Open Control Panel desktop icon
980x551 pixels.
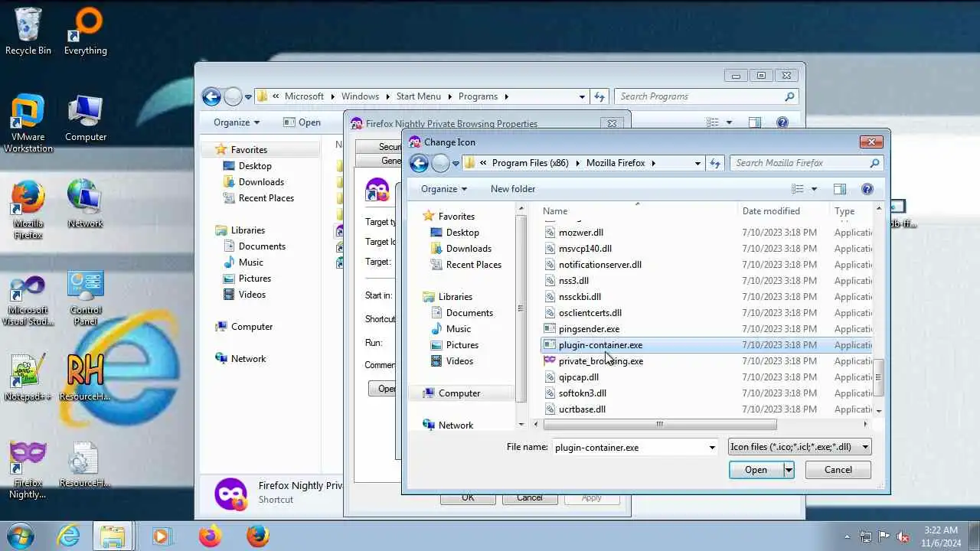[x=85, y=296]
